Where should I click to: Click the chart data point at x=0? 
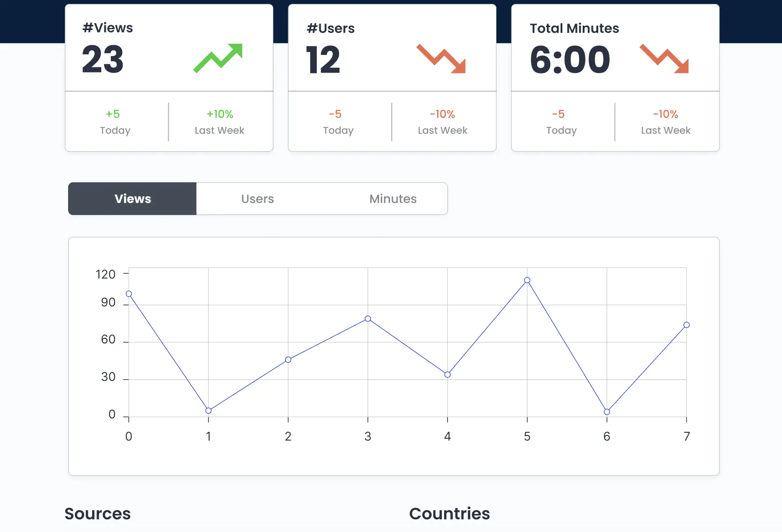click(129, 294)
